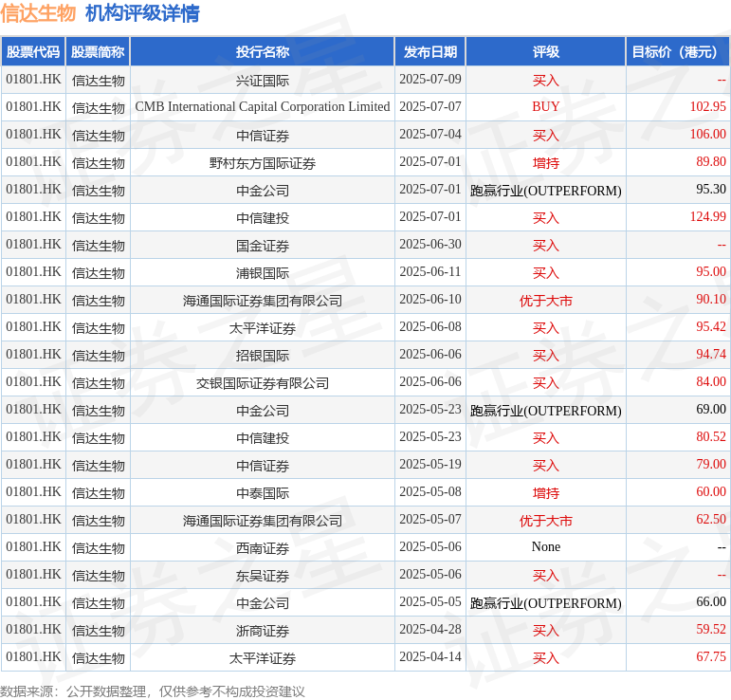This screenshot has height=700, width=731.
Task: Click the 2025-05-05 date cell
Action: (430, 602)
